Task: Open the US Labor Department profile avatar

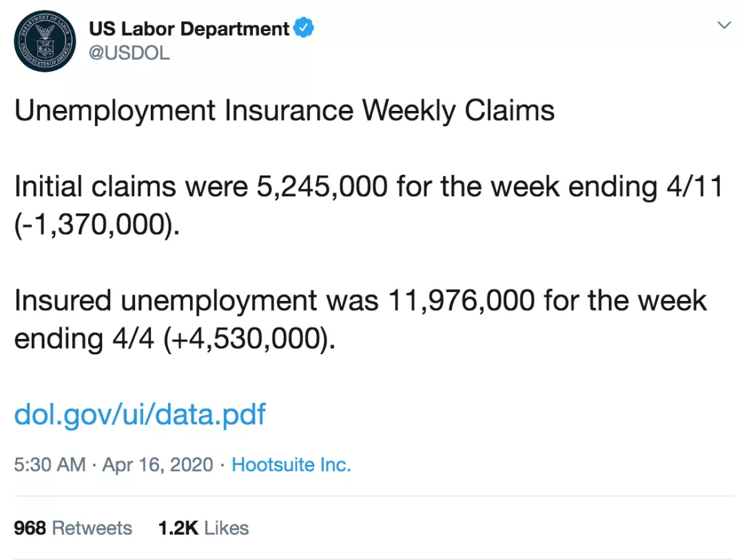Action: tap(45, 41)
